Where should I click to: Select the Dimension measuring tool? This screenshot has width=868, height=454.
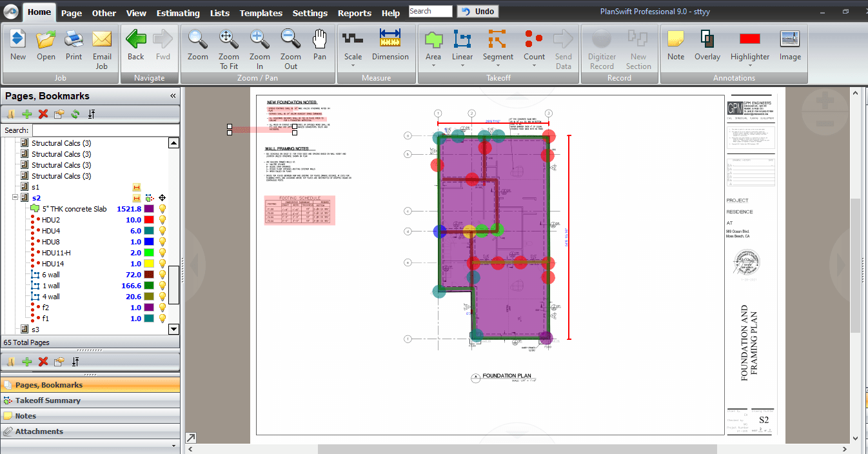[x=390, y=44]
